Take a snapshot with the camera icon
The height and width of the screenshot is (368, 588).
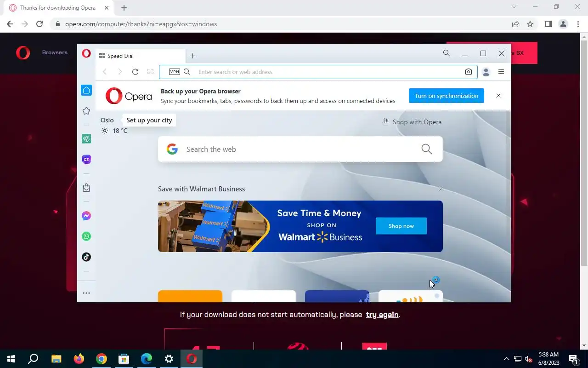tap(469, 72)
